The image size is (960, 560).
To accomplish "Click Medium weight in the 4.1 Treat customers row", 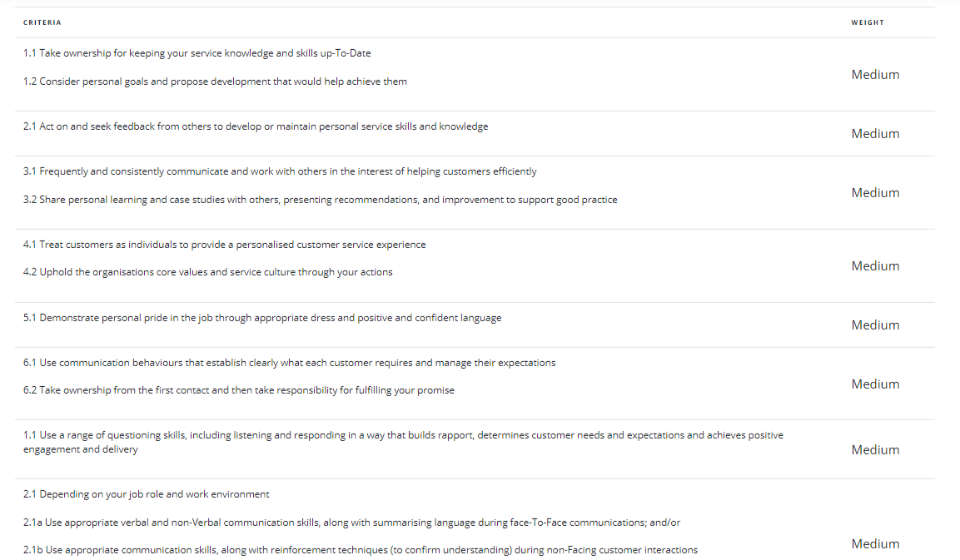I will click(x=875, y=266).
